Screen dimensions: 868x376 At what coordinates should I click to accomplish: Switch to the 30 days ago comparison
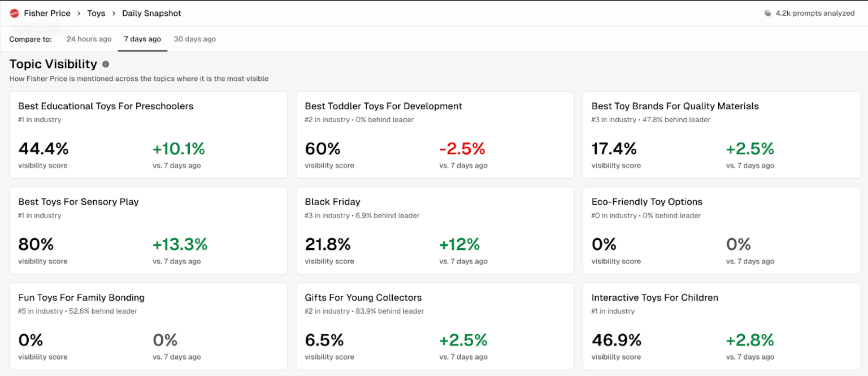point(194,38)
